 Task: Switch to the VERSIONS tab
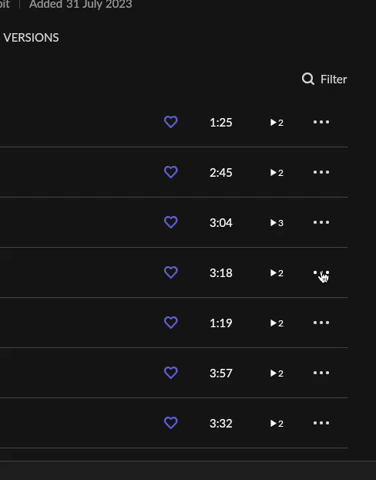tap(31, 38)
